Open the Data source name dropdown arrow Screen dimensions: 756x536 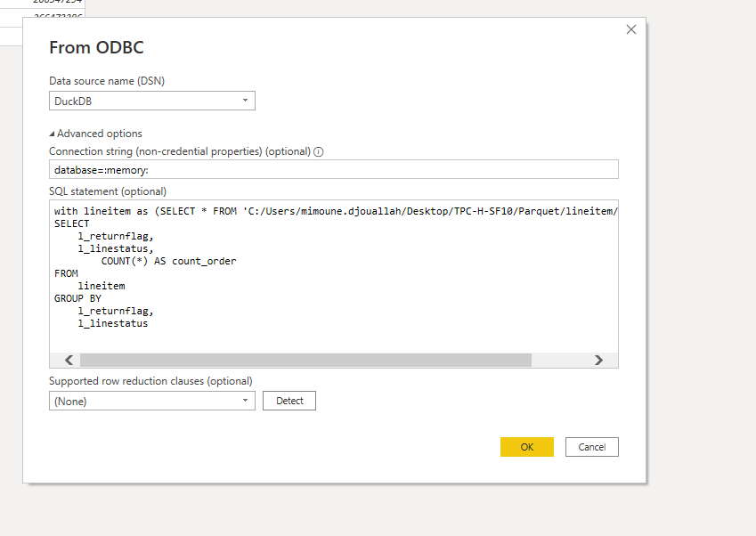[245, 101]
